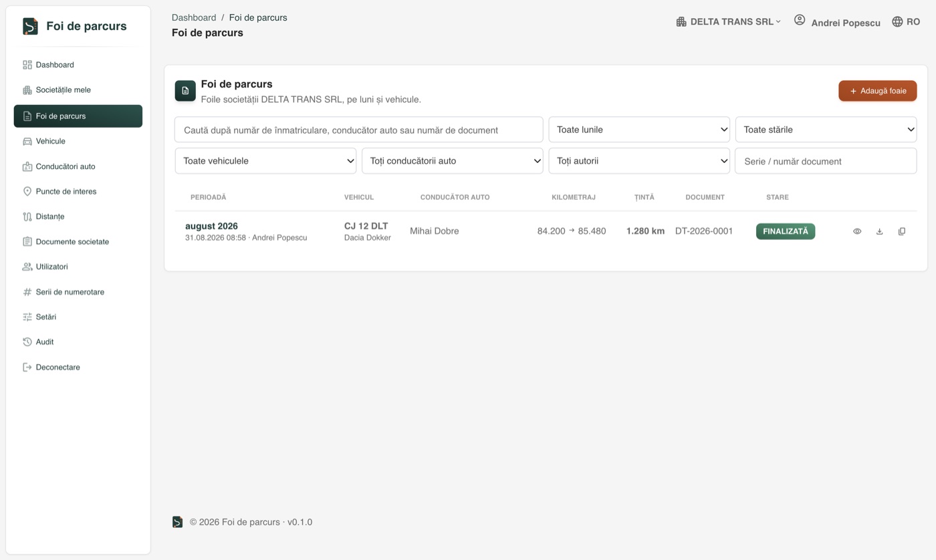Click the document icon in card header

point(185,91)
